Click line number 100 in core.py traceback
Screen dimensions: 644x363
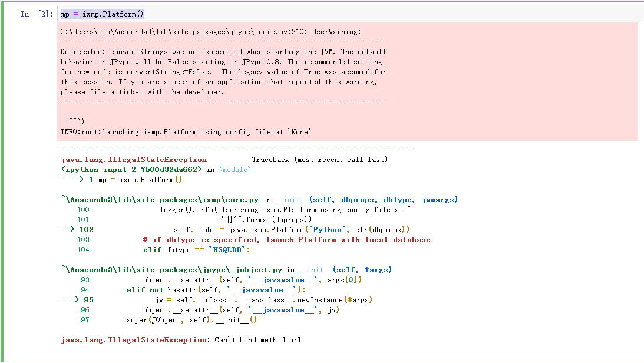click(83, 209)
